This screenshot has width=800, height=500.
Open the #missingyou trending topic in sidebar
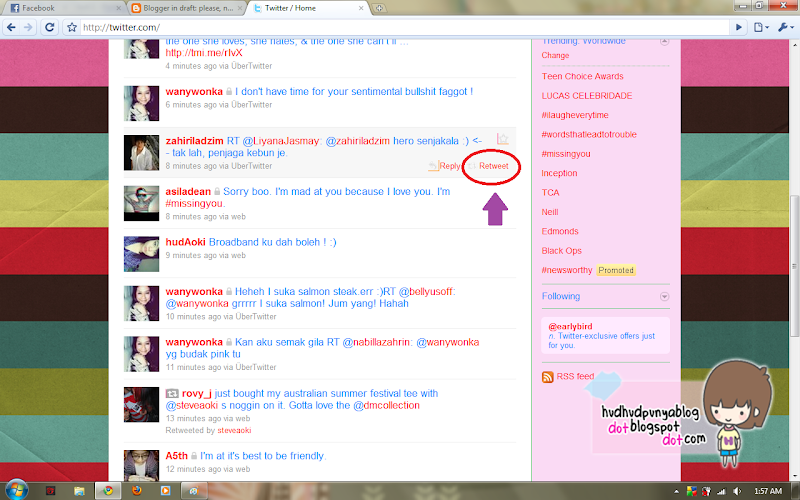(566, 154)
